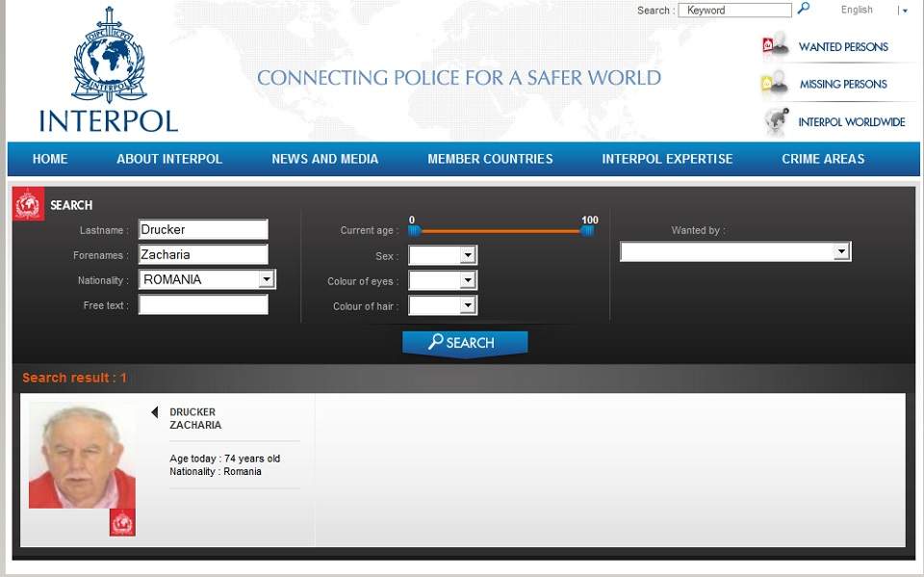
Task: Click the keyword search magnifier icon
Action: pos(803,9)
